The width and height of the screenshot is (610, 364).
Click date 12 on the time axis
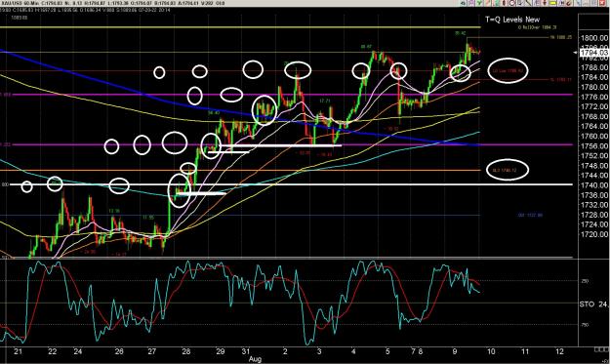[x=559, y=351]
